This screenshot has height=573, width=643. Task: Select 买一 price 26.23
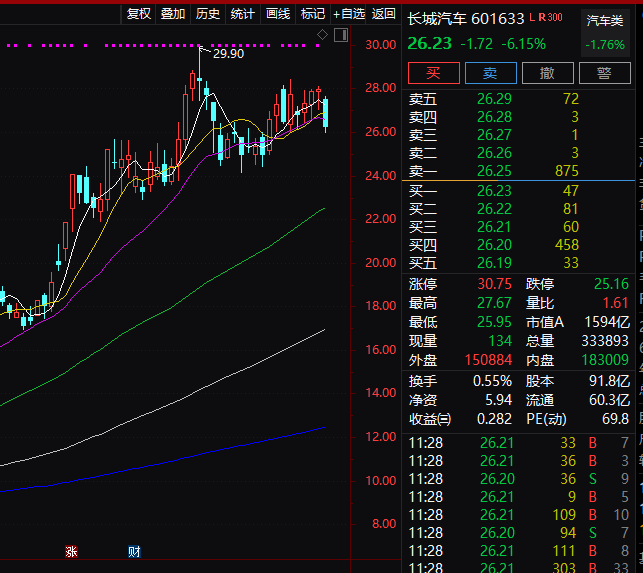[x=494, y=191]
